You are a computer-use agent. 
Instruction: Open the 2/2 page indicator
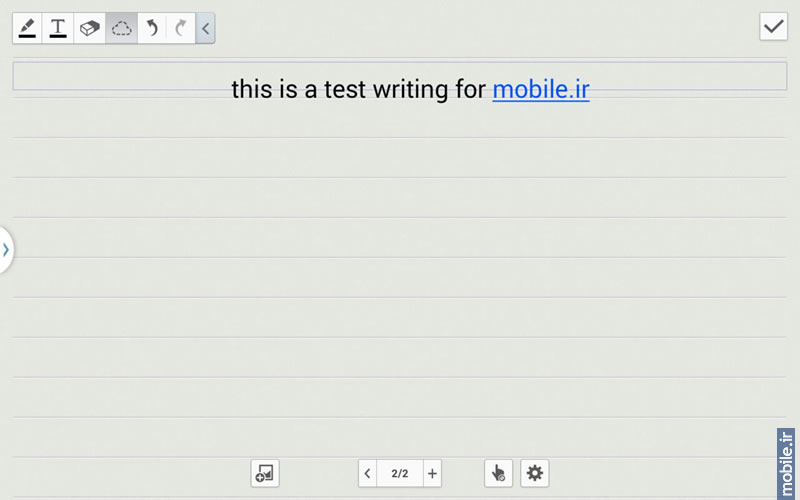(x=400, y=473)
